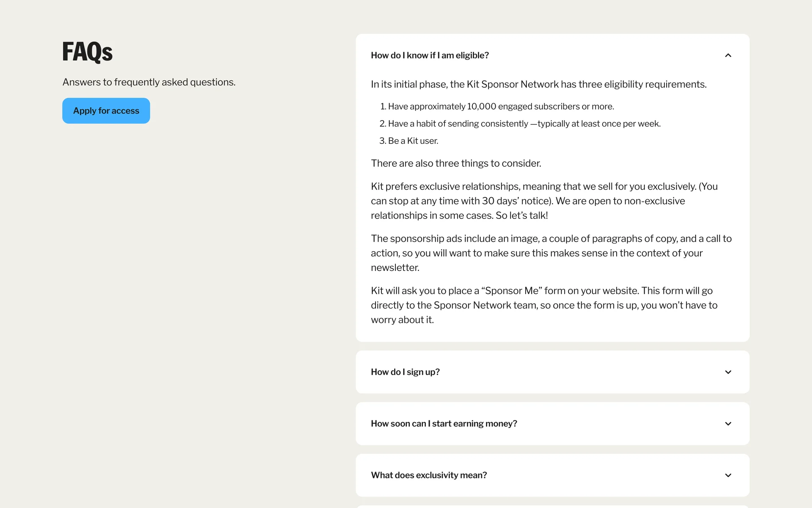812x508 pixels.
Task: Click the 10,000 engaged subscribers list item
Action: point(501,107)
